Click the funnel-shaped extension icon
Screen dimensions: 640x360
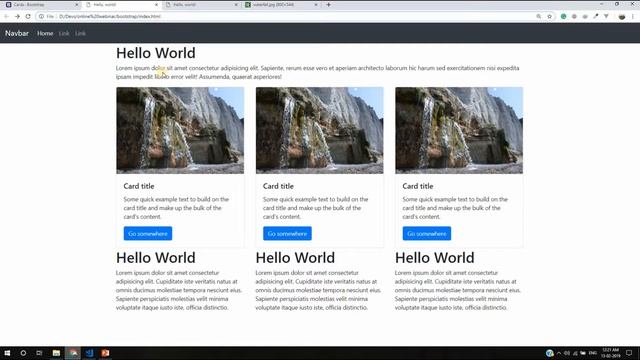606,16
